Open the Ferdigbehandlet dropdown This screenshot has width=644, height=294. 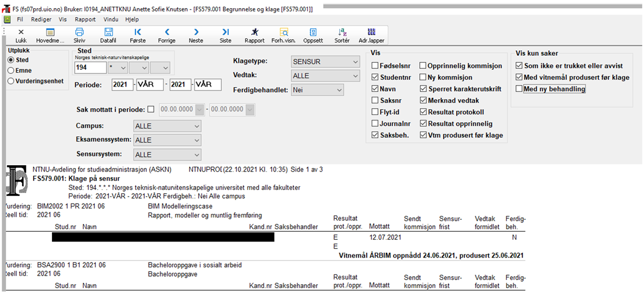317,89
